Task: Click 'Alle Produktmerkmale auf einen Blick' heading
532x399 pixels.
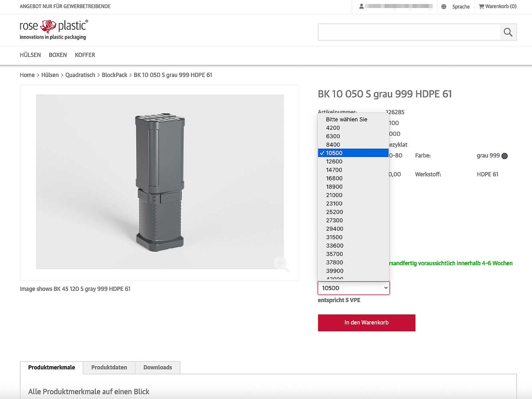Action: click(89, 392)
